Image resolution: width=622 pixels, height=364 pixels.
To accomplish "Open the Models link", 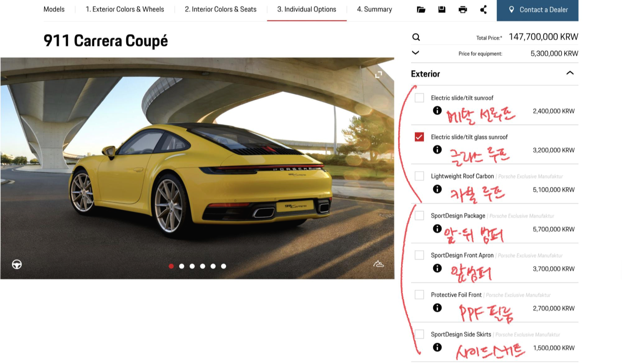I will click(x=54, y=9).
